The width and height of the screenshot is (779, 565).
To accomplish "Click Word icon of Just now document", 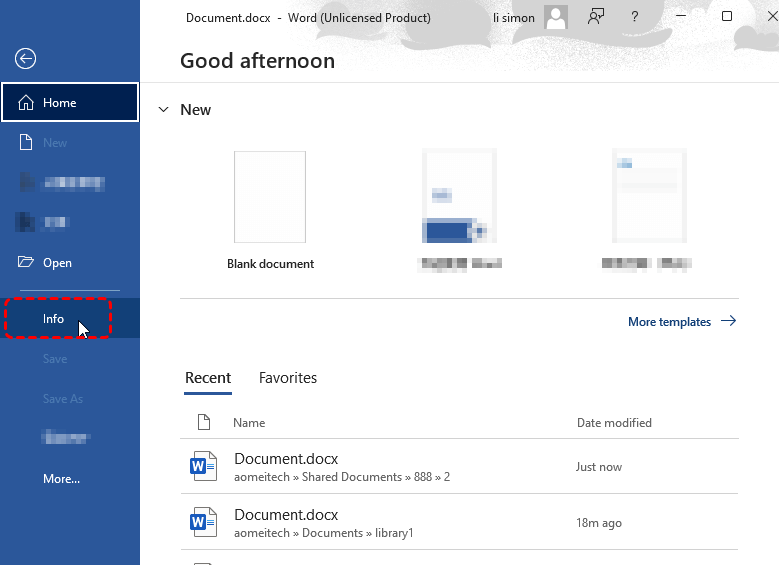I will coord(203,466).
